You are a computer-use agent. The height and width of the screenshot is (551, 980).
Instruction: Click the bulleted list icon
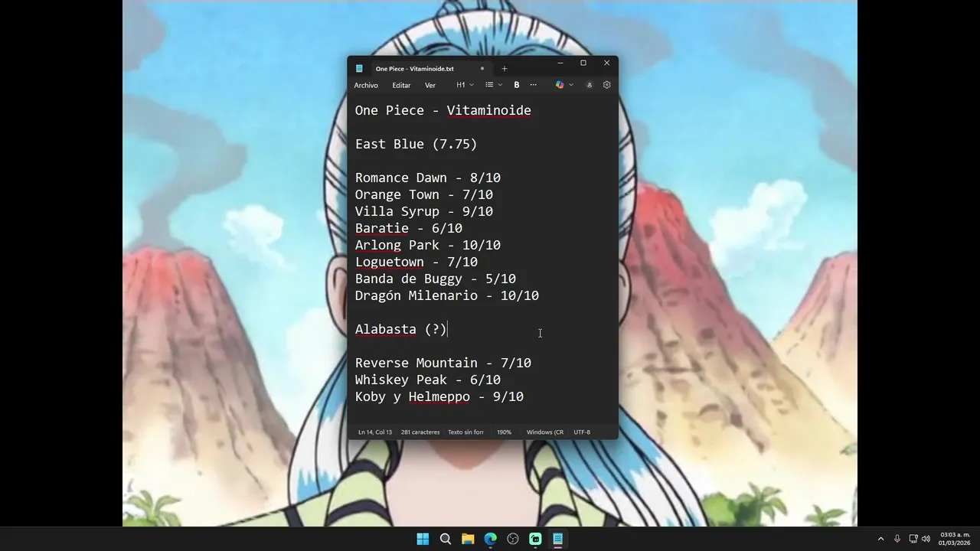(489, 85)
